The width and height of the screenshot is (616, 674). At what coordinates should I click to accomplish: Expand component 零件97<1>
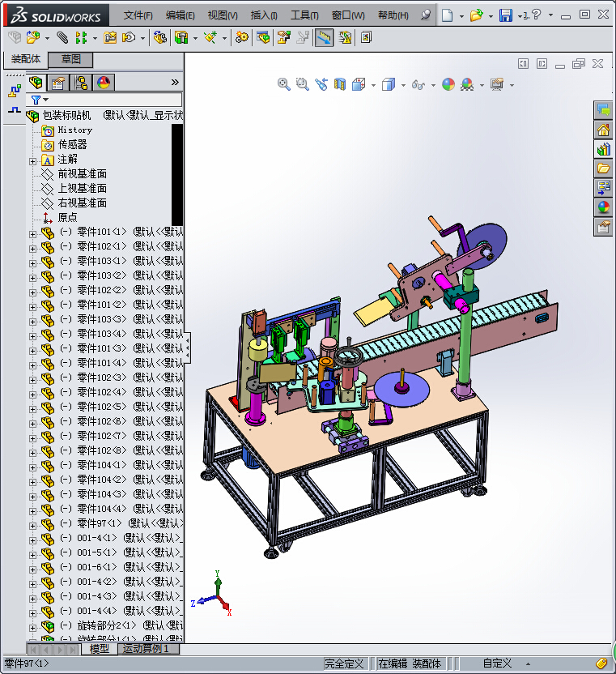click(32, 526)
